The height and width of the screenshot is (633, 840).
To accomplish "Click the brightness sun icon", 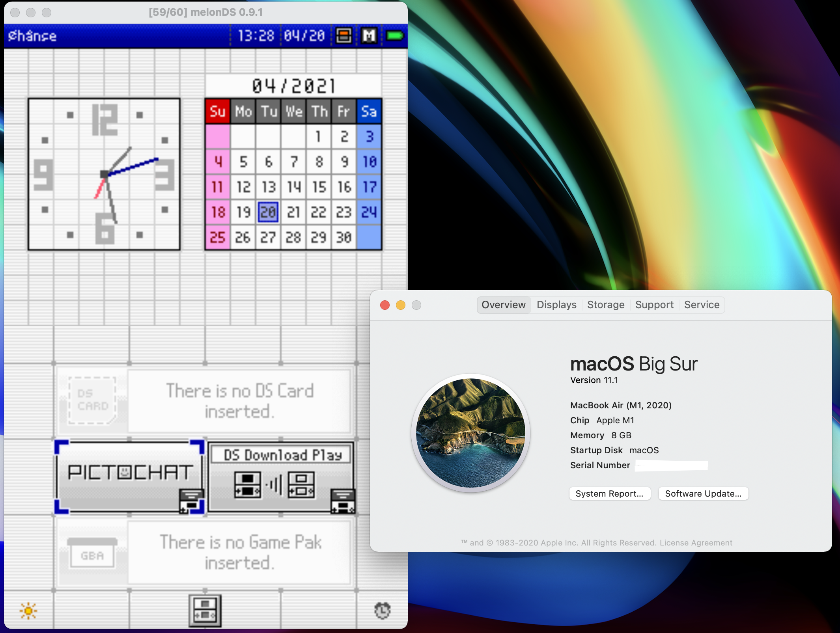I will (29, 610).
